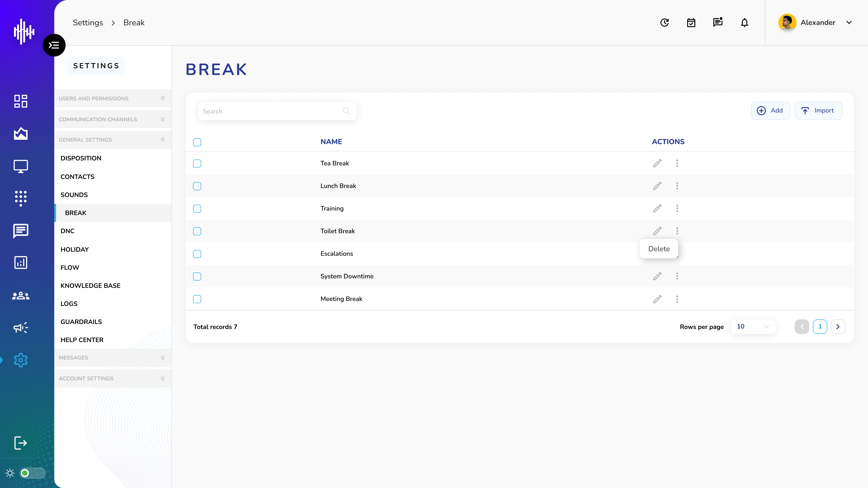Expand Messages section
Image resolution: width=868 pixels, height=488 pixels.
[x=113, y=358]
